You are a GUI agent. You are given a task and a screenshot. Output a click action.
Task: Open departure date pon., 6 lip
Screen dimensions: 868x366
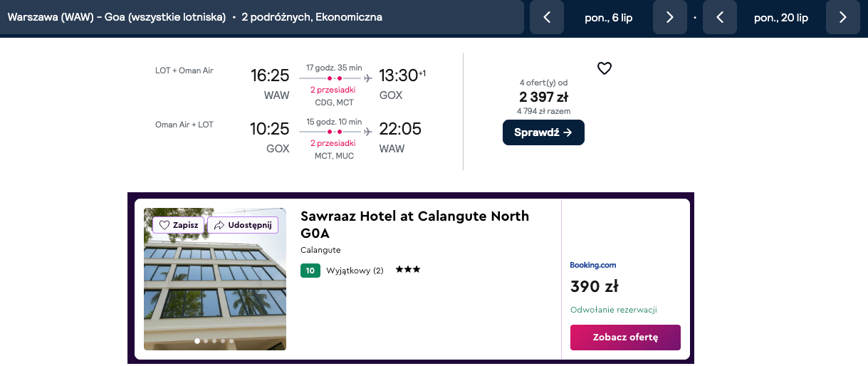point(608,18)
